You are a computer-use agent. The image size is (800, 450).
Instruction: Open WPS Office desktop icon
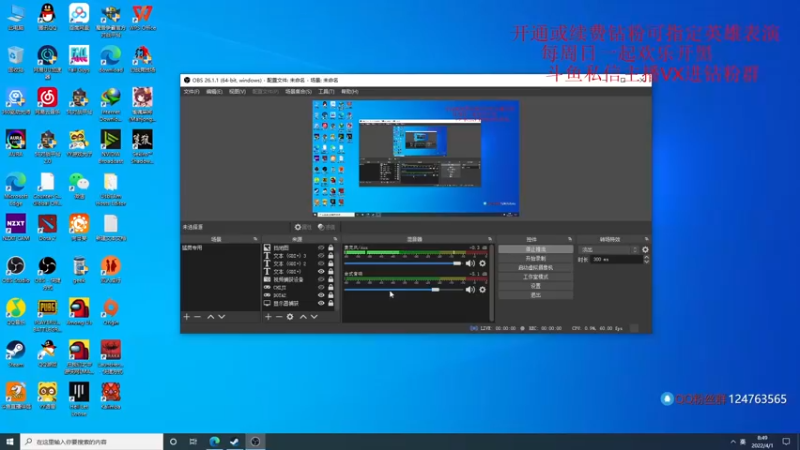tap(142, 17)
